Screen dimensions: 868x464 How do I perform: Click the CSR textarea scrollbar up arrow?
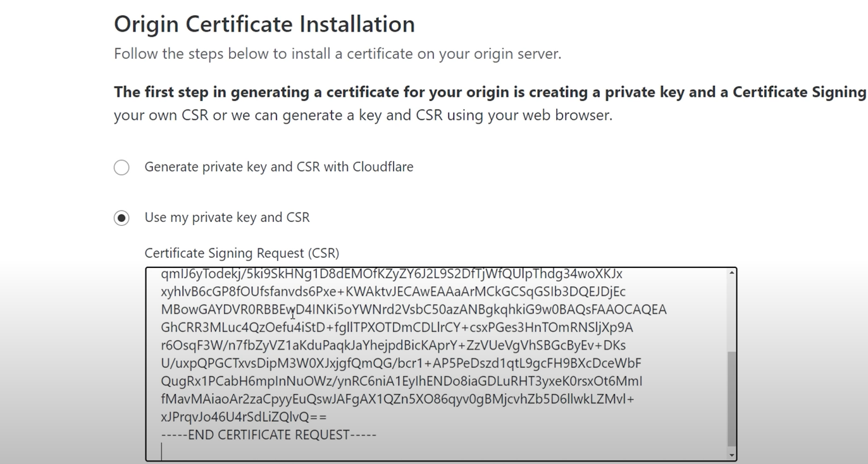[732, 273]
